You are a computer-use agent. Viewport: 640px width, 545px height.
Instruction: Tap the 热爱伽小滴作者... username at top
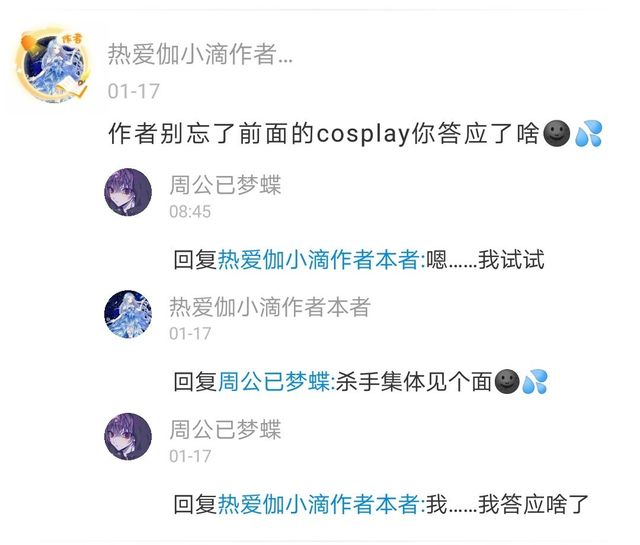coord(200,54)
